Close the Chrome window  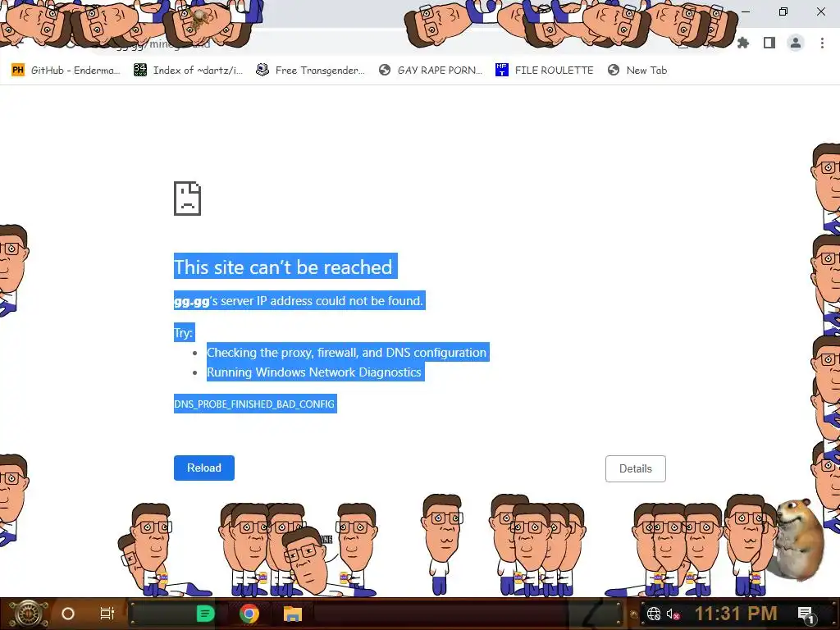[x=820, y=11]
